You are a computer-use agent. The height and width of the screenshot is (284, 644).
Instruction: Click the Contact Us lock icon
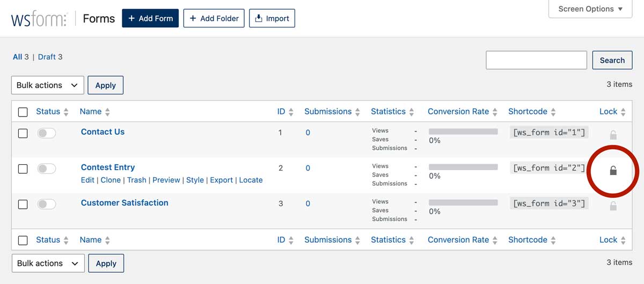(x=613, y=135)
